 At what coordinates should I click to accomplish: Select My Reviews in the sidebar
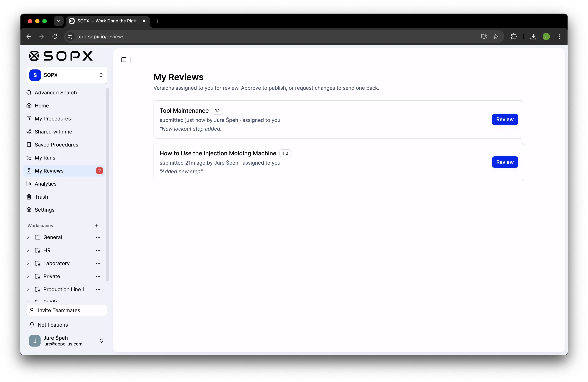coord(64,171)
